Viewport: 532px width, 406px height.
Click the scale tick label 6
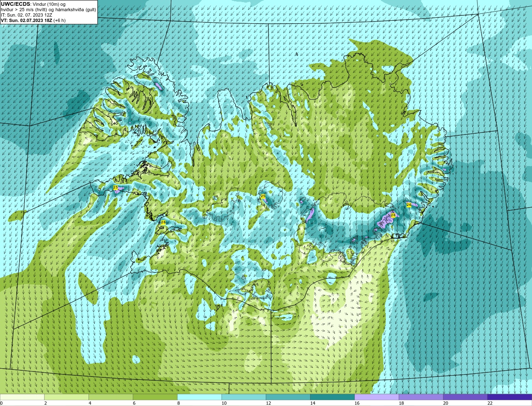pyautogui.click(x=134, y=403)
